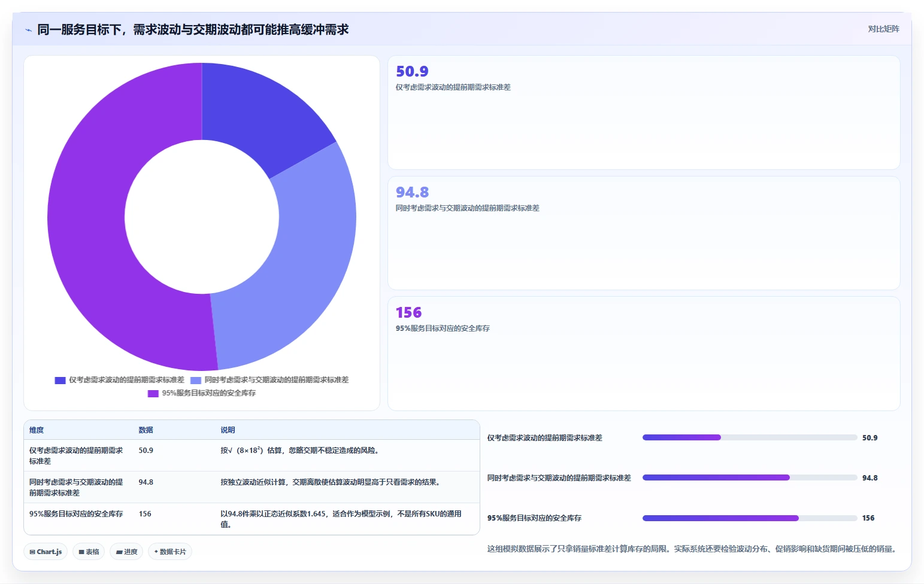The width and height of the screenshot is (924, 584).
Task: Click the 数据卡片 tag chip
Action: 170,552
